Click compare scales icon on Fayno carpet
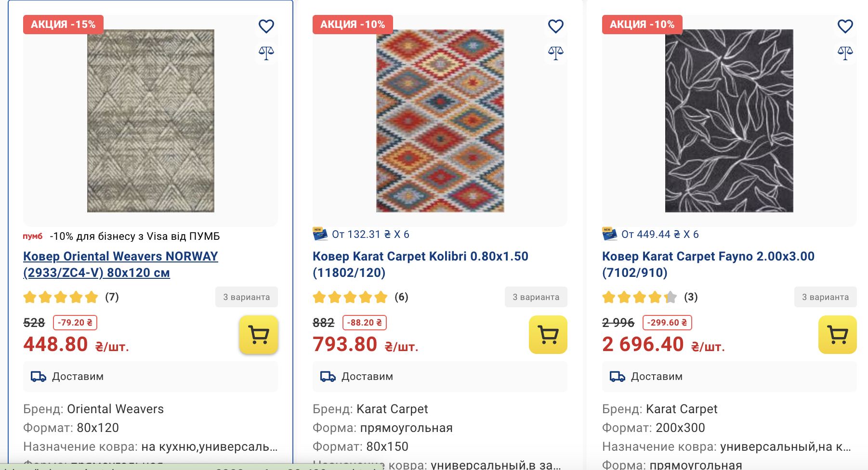This screenshot has width=868, height=470. 845,52
